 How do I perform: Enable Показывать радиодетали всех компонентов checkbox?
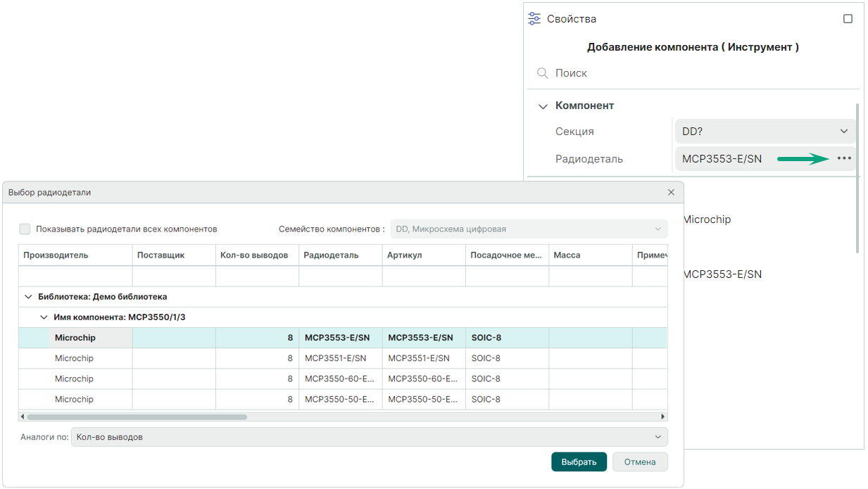25,229
